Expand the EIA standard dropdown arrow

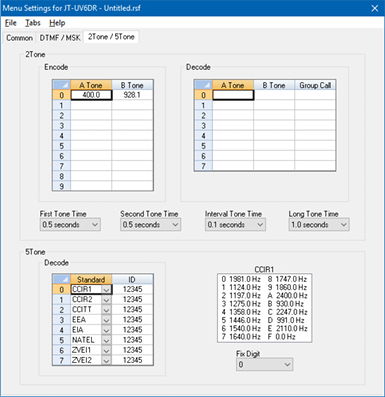click(106, 330)
